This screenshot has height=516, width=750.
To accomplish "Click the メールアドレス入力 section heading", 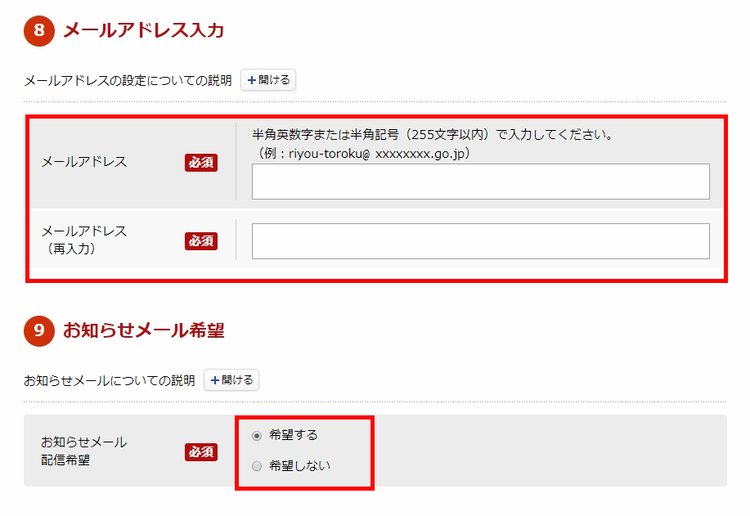I will (143, 30).
